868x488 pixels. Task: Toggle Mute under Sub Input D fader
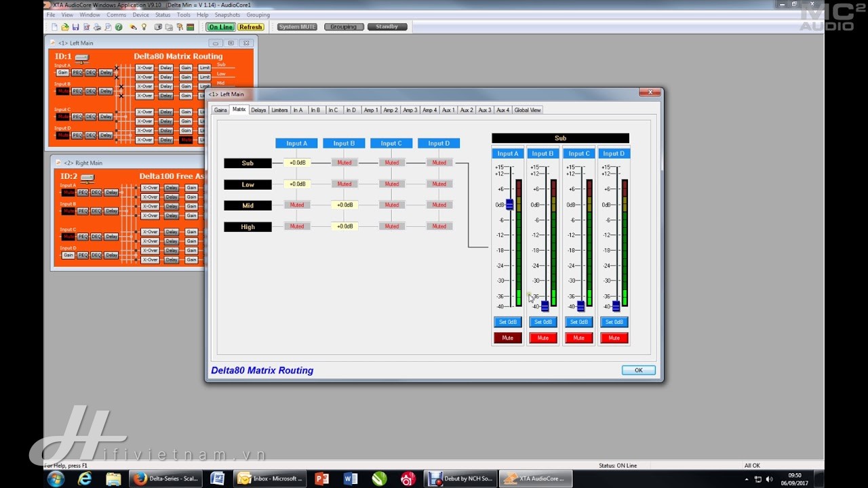(x=614, y=338)
